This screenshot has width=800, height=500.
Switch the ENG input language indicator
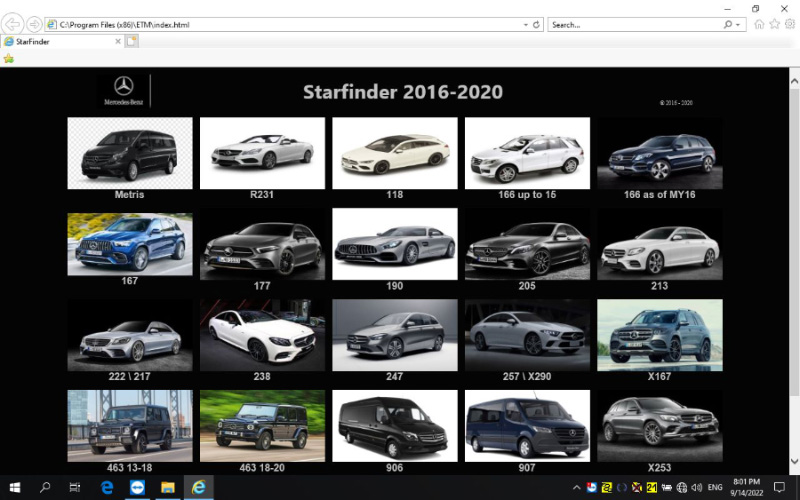(715, 488)
